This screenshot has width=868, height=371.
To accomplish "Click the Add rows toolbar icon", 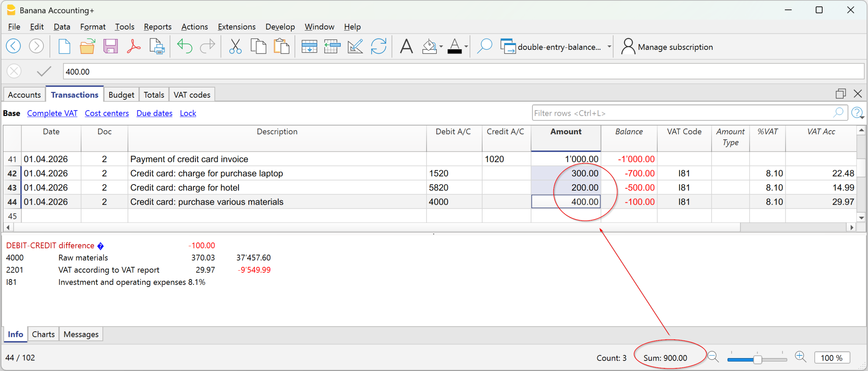I will [309, 46].
